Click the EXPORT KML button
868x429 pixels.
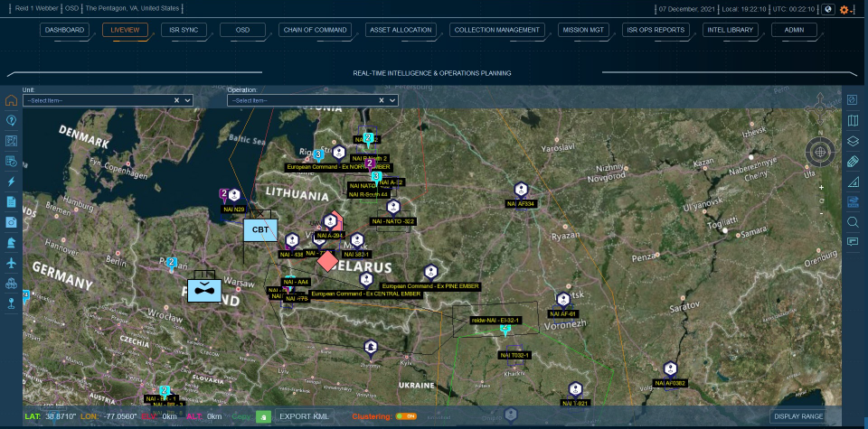point(304,416)
